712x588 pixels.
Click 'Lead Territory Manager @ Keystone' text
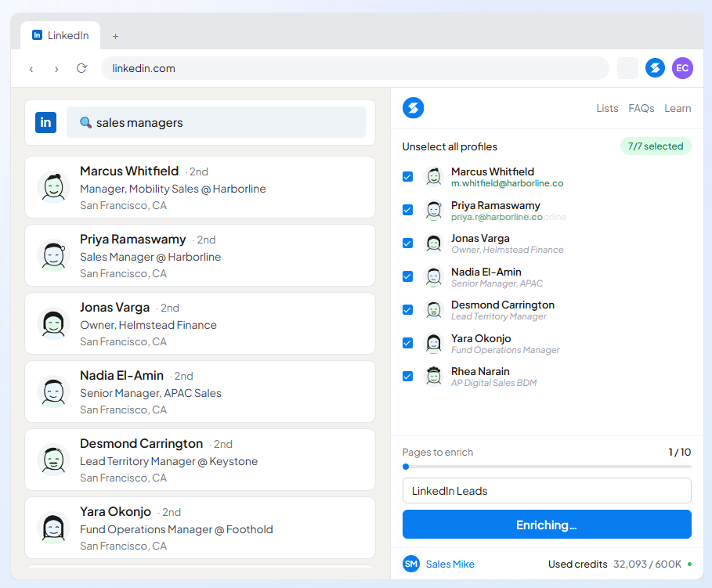click(x=168, y=461)
